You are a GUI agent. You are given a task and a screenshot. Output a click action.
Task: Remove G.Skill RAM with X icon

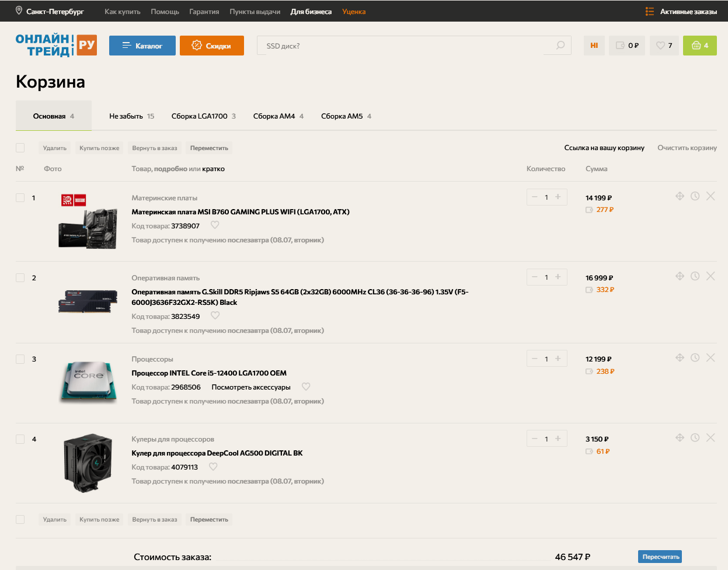click(710, 276)
